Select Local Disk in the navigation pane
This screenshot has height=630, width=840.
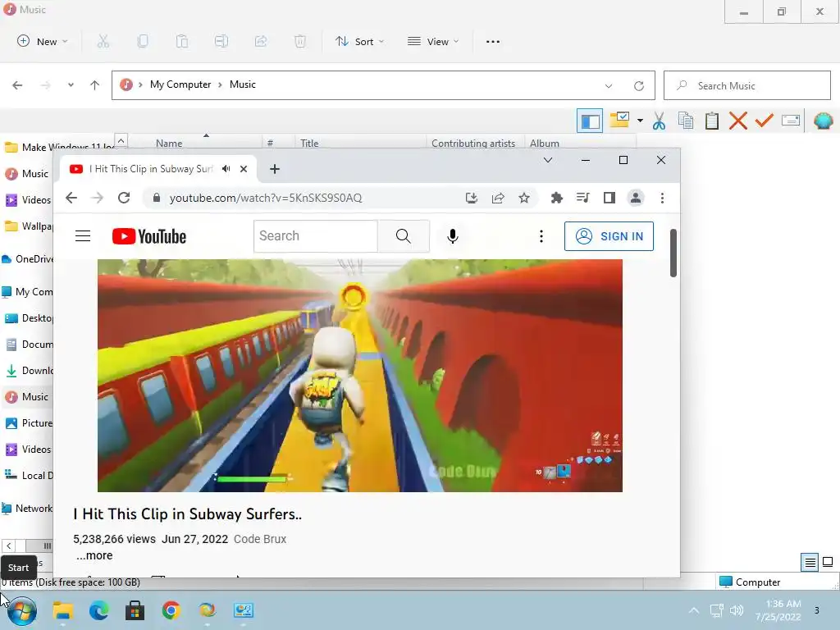(28, 475)
